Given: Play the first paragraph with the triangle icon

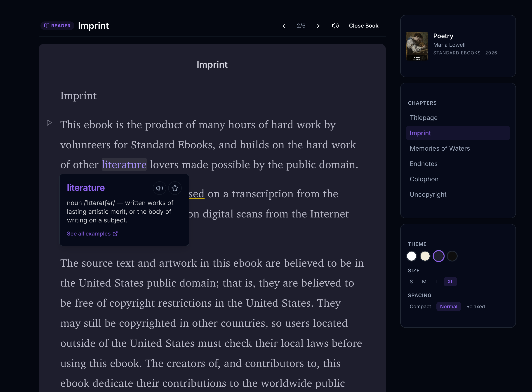Looking at the screenshot, I should [x=49, y=123].
